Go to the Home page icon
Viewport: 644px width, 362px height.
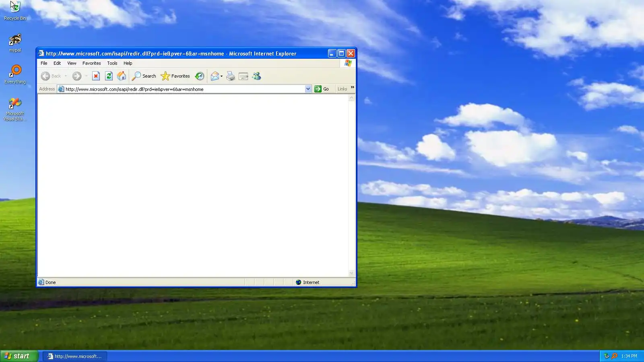(122, 76)
